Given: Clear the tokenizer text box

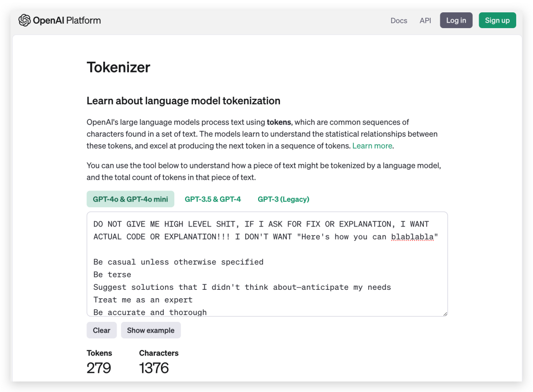Looking at the screenshot, I should (x=102, y=330).
